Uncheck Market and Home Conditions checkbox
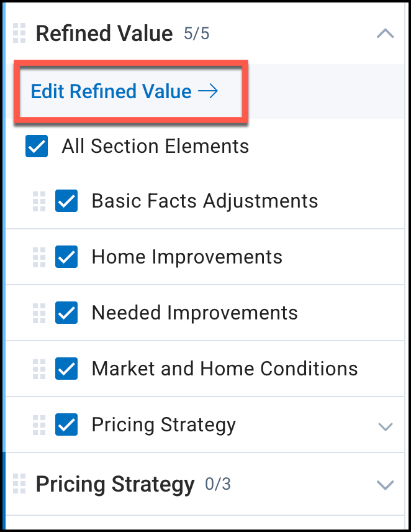411x532 pixels. (x=66, y=369)
